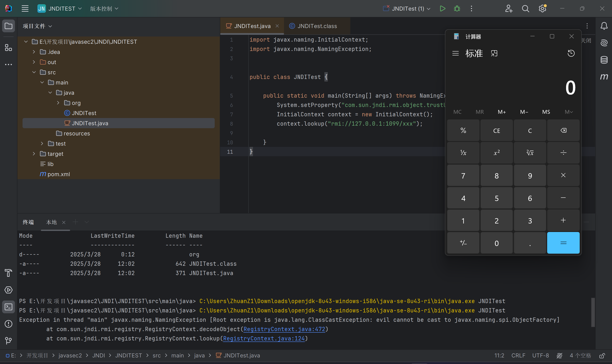Open the Database tool window icon
The image size is (612, 364).
604,60
